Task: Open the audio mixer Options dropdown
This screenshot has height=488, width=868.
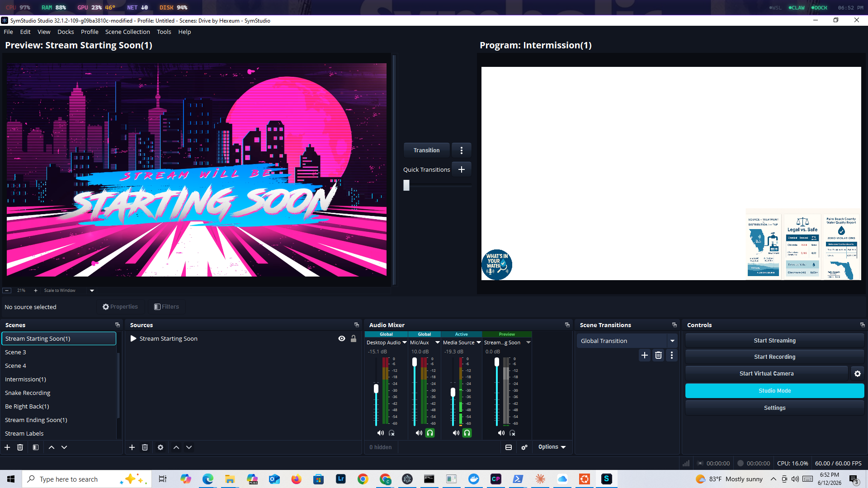Action: pos(552,447)
